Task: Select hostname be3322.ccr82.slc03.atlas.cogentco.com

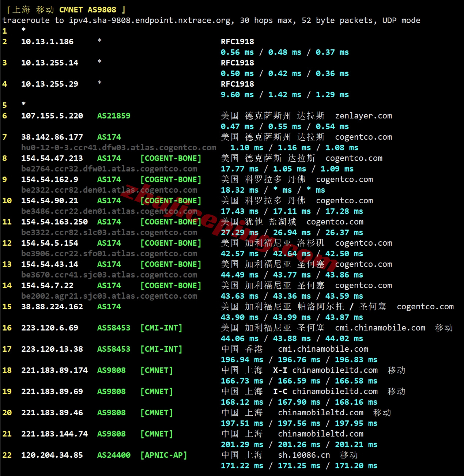Action: coord(109,233)
